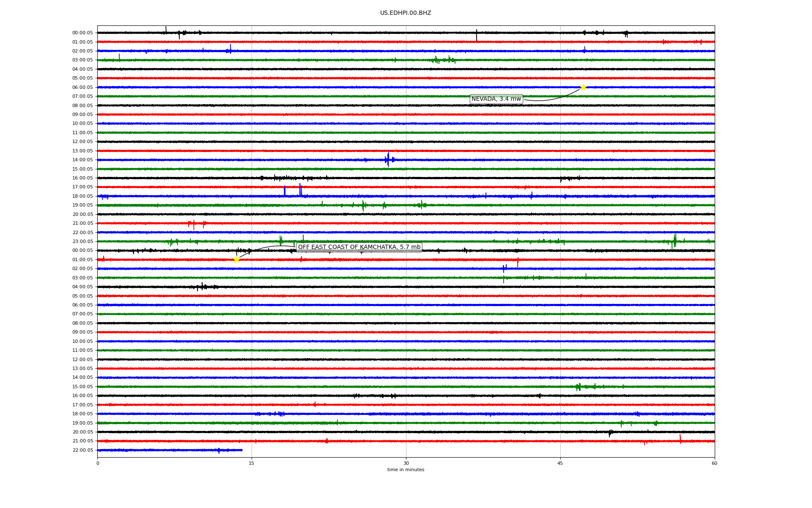The width and height of the screenshot is (812, 508).
Task: Click the green burst near end of 23:00:05 trace
Action: [x=675, y=240]
